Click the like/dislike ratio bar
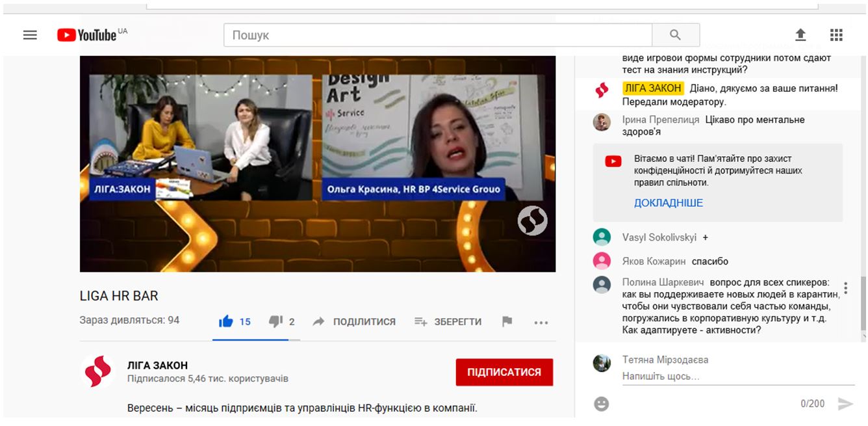Viewport: 868px width, 426px height. point(255,339)
